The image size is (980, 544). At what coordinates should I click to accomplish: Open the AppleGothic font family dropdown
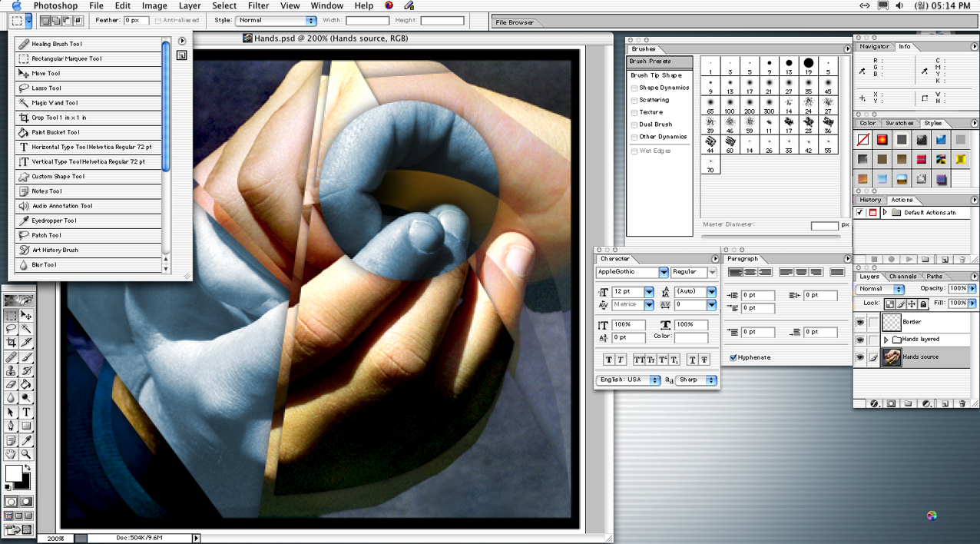tap(664, 272)
